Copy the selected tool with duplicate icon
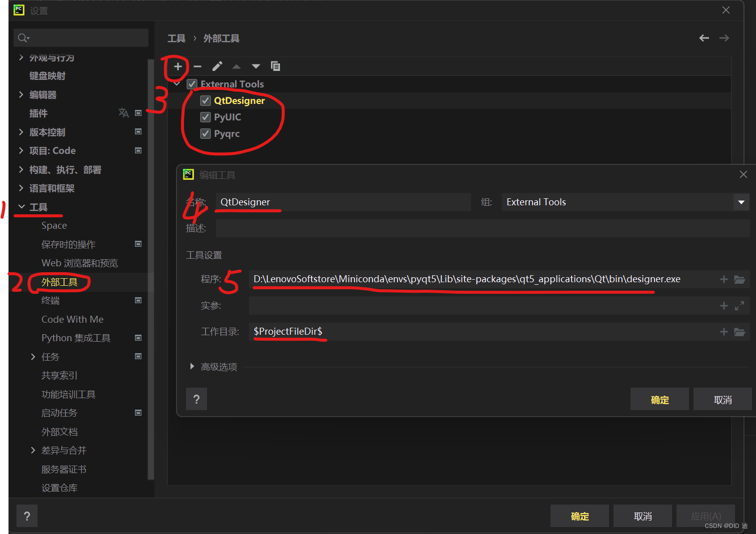756x534 pixels. click(x=275, y=66)
